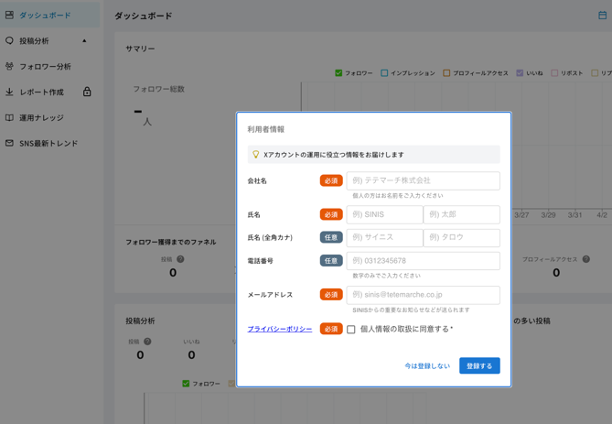Open ダッシュボード in the sidebar
612x424 pixels.
tap(50, 15)
